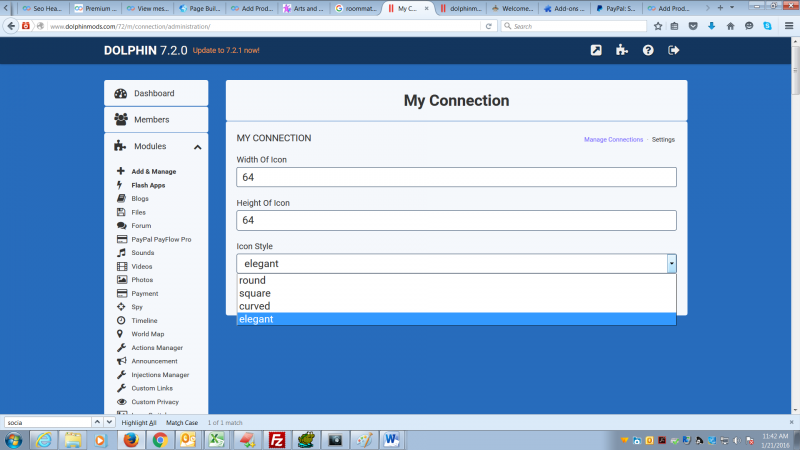Screen dimensions: 800x450
Task: Open Chrome from taskbar
Action: tap(160, 440)
